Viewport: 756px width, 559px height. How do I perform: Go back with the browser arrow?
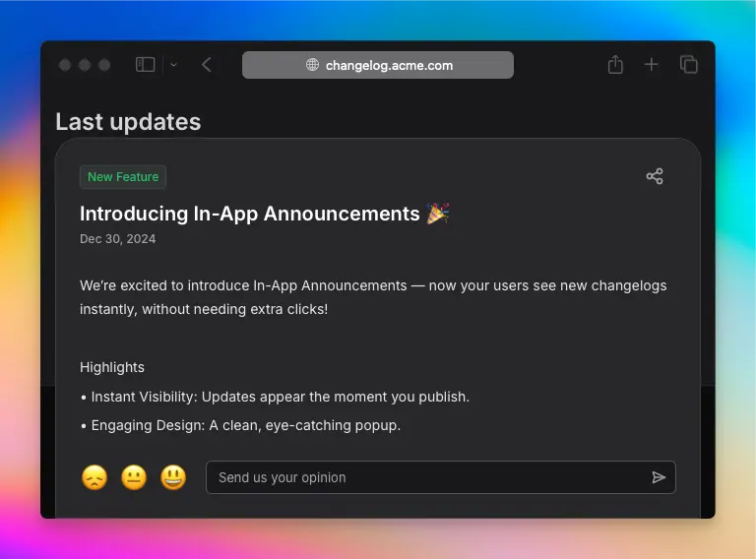click(x=207, y=65)
